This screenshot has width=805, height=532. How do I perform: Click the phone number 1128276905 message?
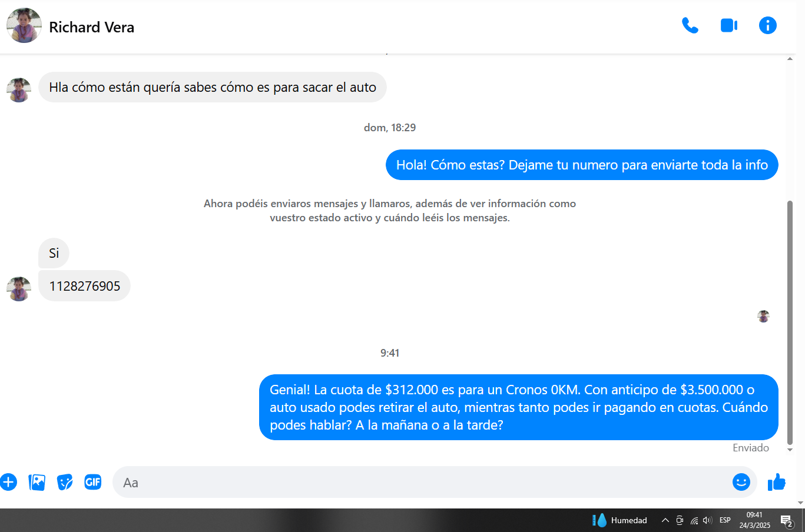tap(85, 286)
